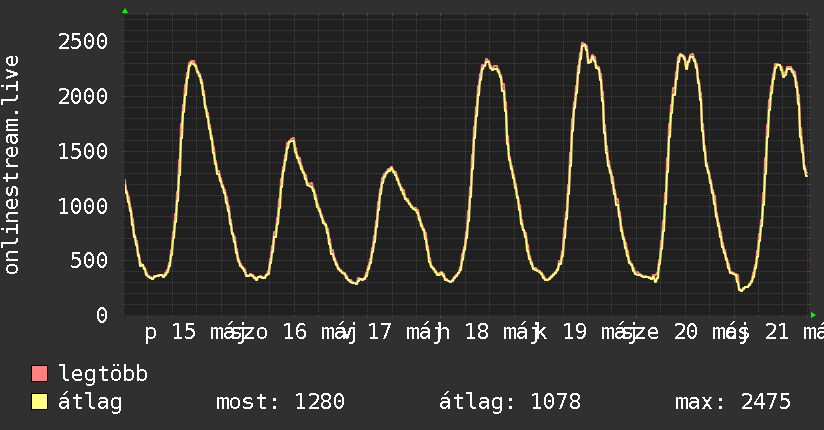The height and width of the screenshot is (430, 824).
Task: Click the max: 2475 statistic
Action: pyautogui.click(x=733, y=402)
